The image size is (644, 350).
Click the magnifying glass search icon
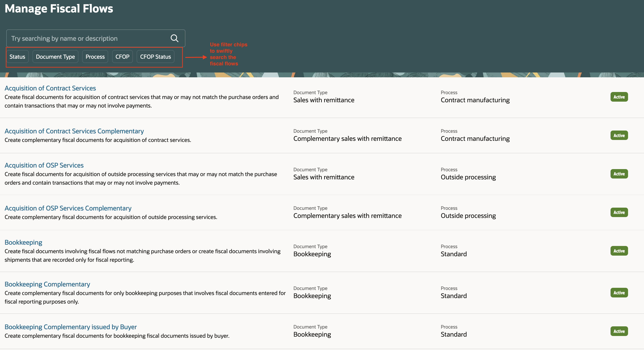174,38
